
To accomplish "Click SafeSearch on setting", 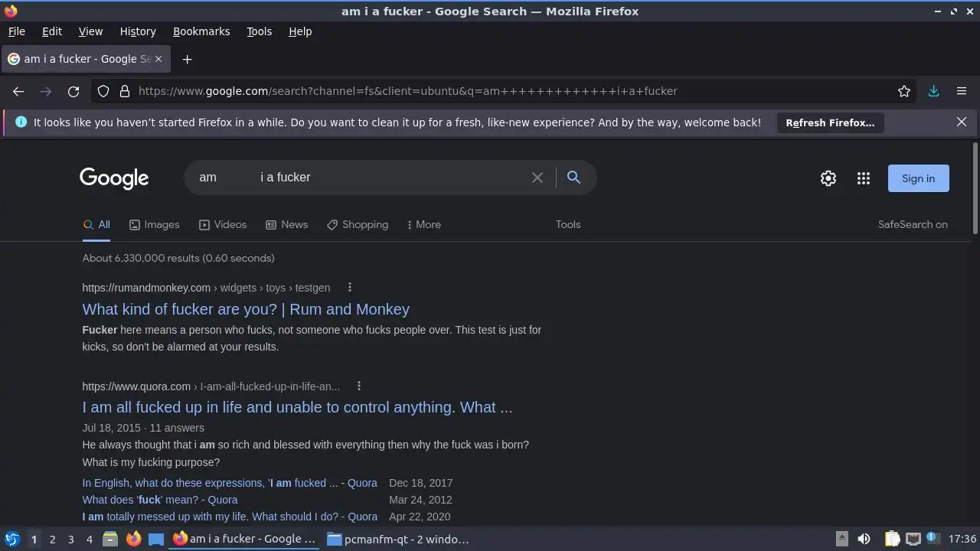I will coord(913,224).
